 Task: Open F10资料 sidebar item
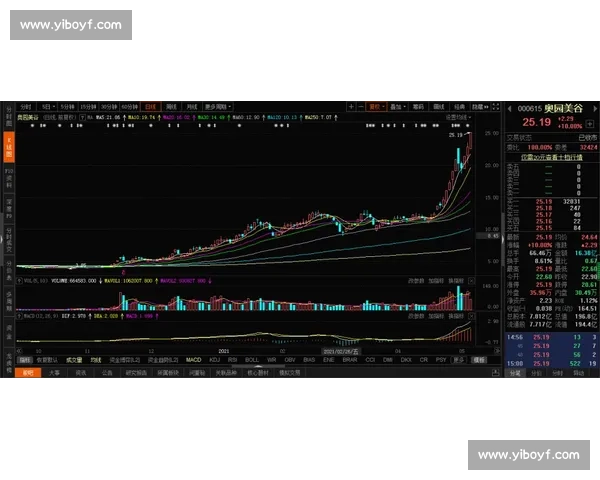(9, 178)
